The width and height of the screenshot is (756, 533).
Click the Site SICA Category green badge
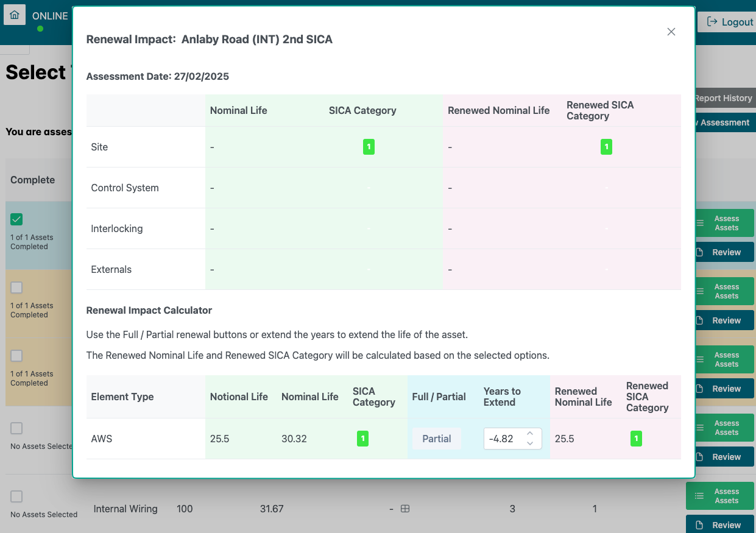pyautogui.click(x=369, y=147)
